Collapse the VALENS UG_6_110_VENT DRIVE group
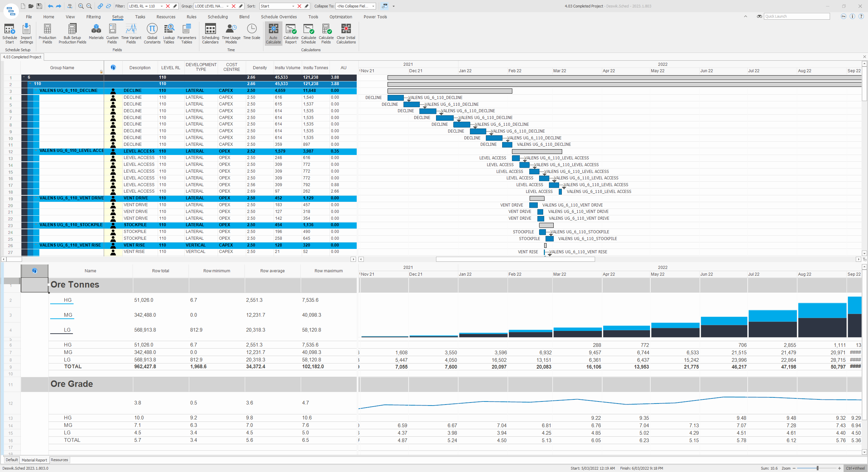Screen dimensions: 868x472 pos(36,198)
